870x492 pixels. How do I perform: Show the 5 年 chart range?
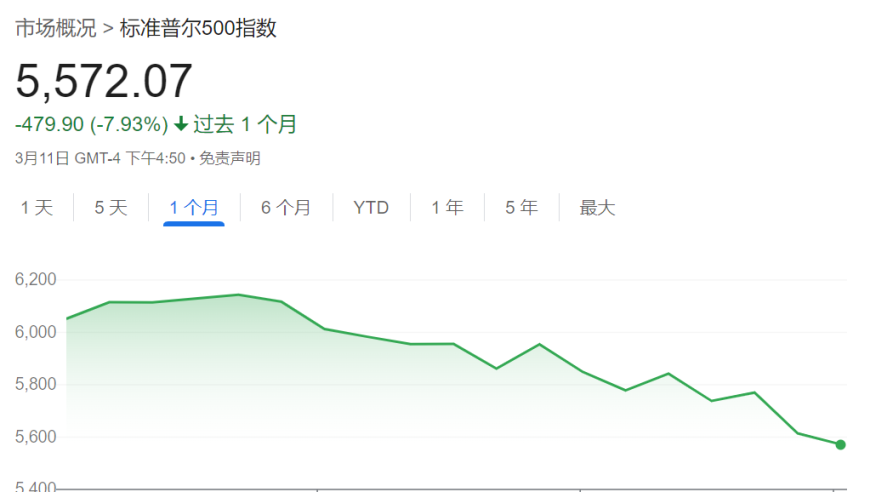click(x=522, y=208)
